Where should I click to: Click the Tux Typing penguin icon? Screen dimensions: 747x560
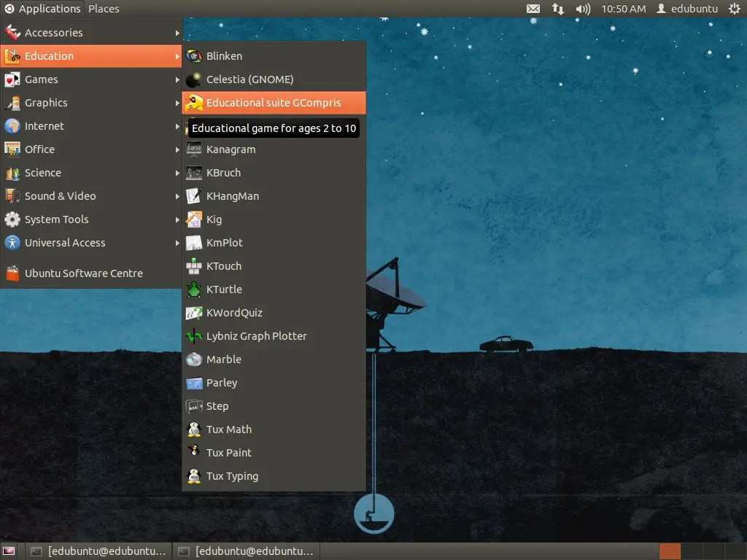click(194, 476)
